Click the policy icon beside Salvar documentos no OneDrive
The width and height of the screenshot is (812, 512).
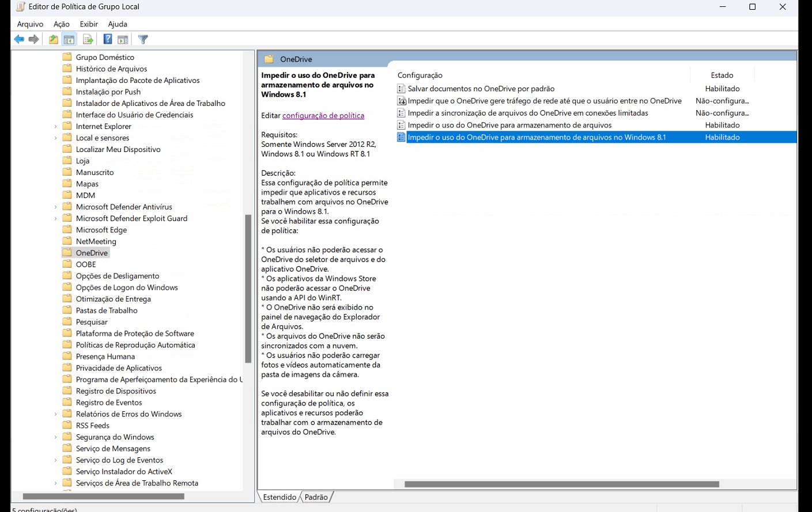(401, 89)
